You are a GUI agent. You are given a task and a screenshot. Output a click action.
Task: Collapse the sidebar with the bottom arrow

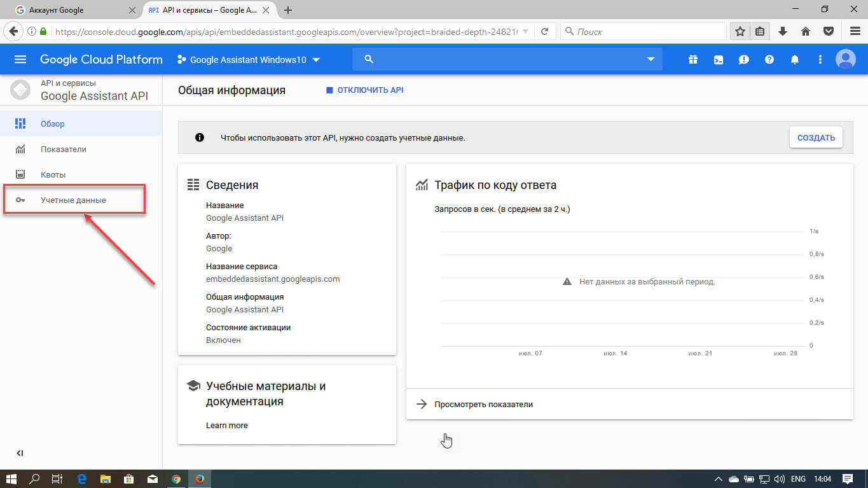pos(20,453)
